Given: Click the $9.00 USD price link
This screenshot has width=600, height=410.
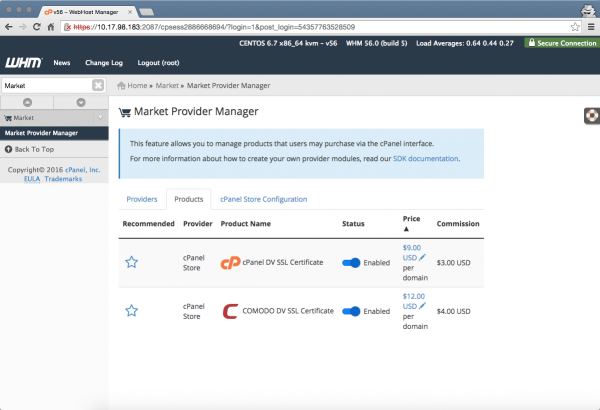Looking at the screenshot, I should pos(411,252).
